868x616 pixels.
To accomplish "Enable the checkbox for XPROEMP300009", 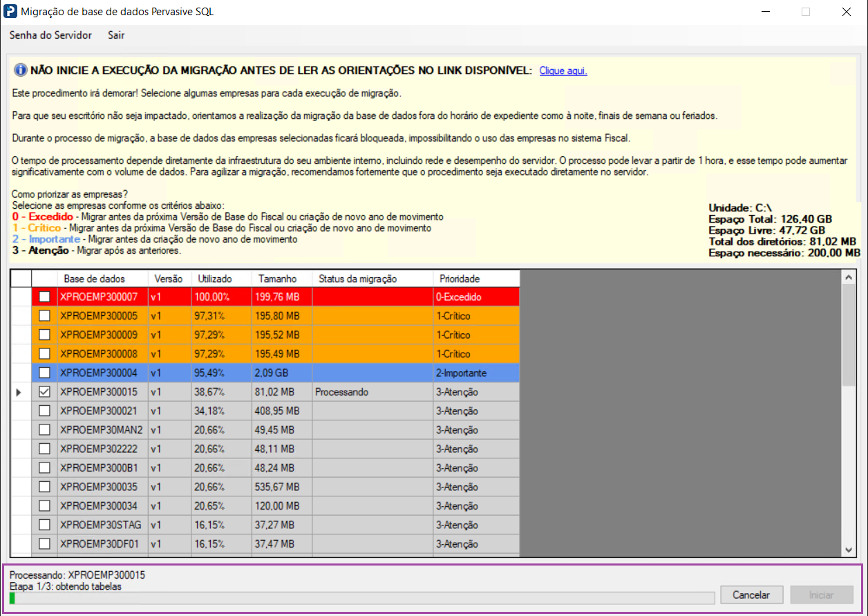I will pos(44,335).
